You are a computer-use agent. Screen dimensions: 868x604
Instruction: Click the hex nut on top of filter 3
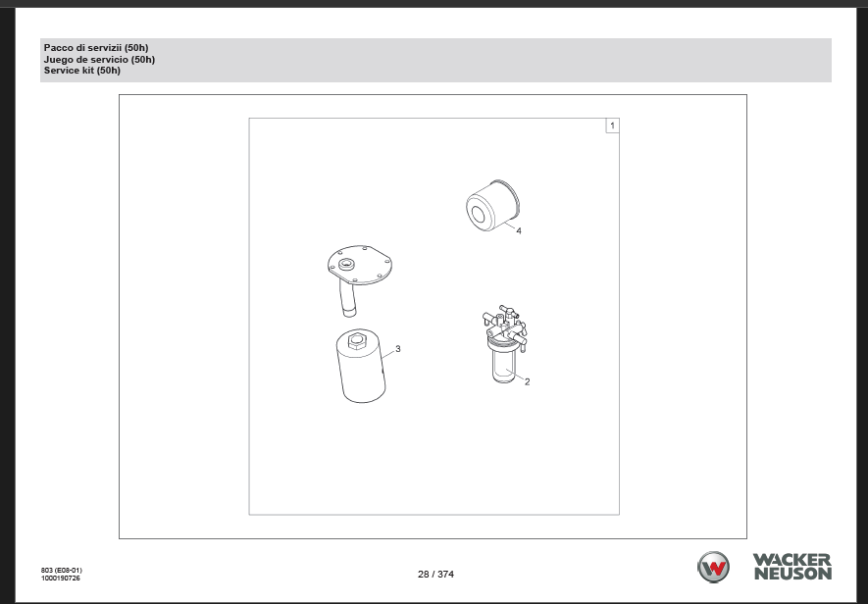click(x=357, y=342)
